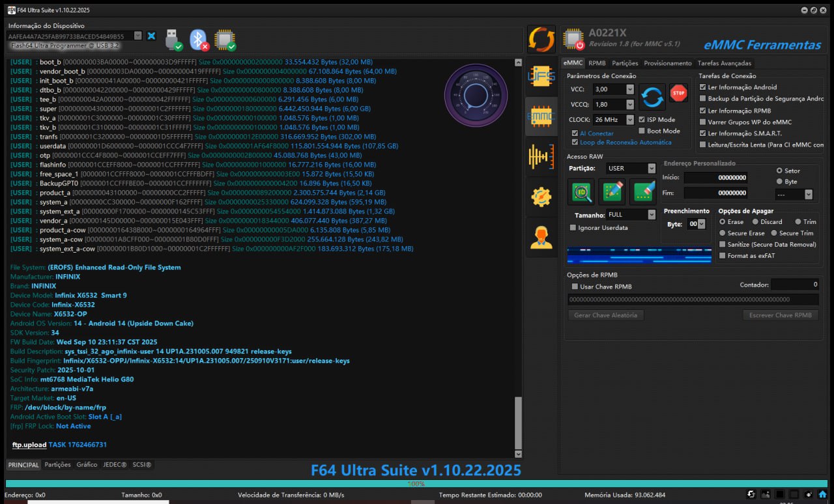Image resolution: width=834 pixels, height=504 pixels.
Task: Switch to the RPMB tab
Action: pos(597,63)
